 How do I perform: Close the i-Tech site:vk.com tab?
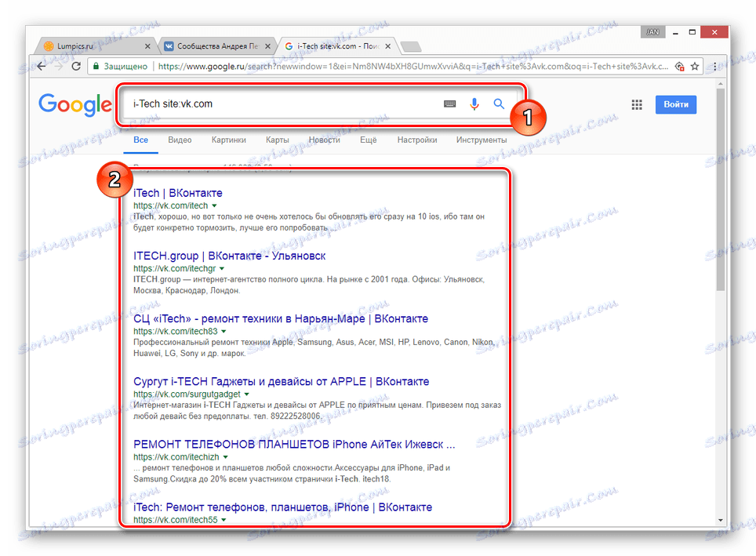pyautogui.click(x=387, y=46)
